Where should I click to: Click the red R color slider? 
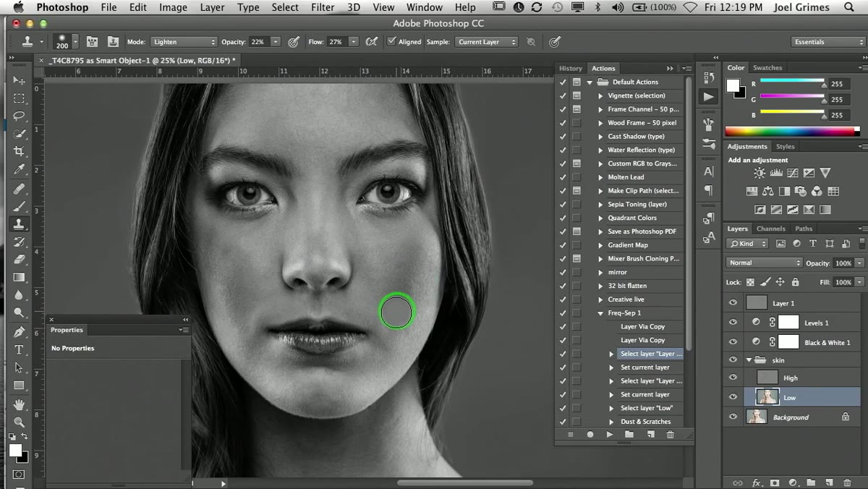click(x=792, y=81)
